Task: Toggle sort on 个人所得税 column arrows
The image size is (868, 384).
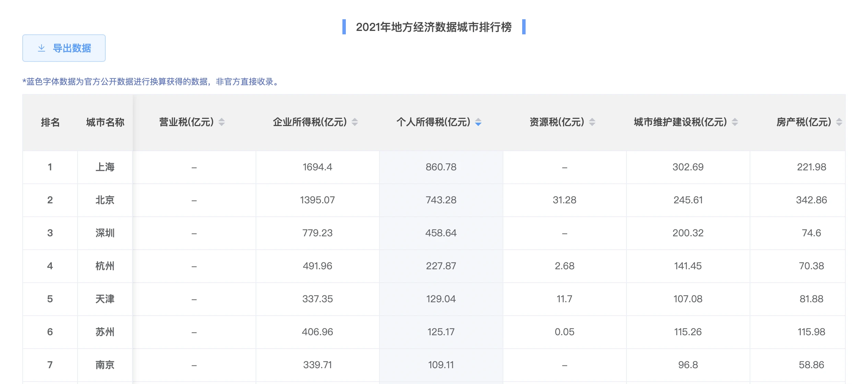Action: [478, 122]
